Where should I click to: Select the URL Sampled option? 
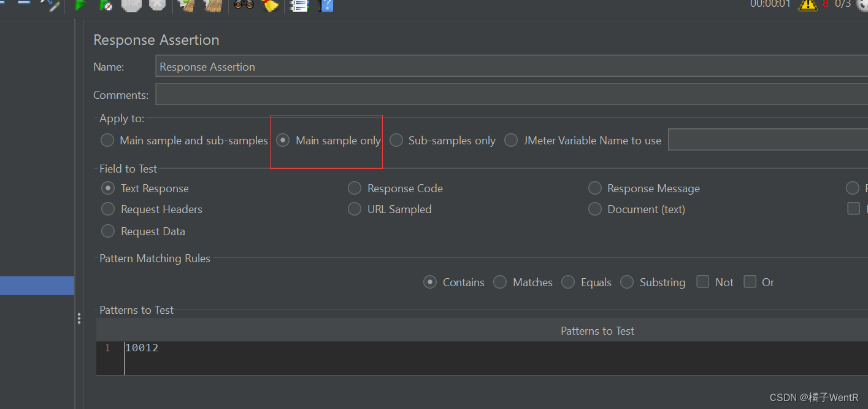(x=355, y=209)
